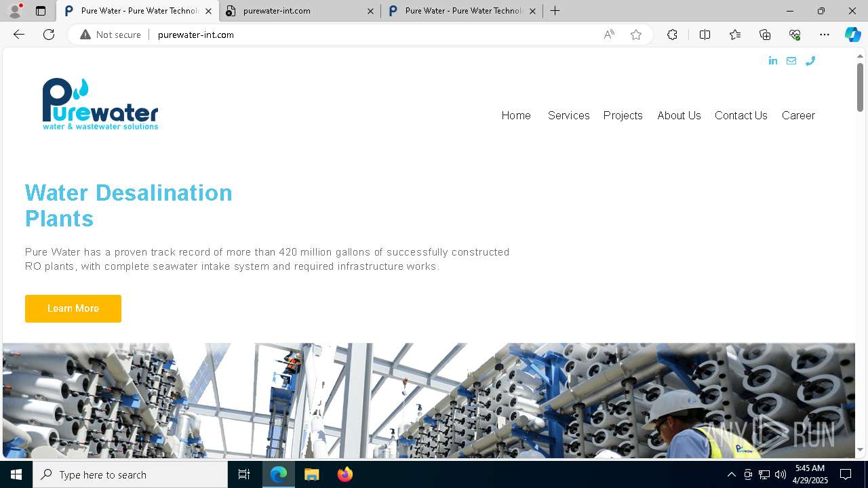Go back with browser back arrow
The image size is (868, 488).
pos(19,35)
